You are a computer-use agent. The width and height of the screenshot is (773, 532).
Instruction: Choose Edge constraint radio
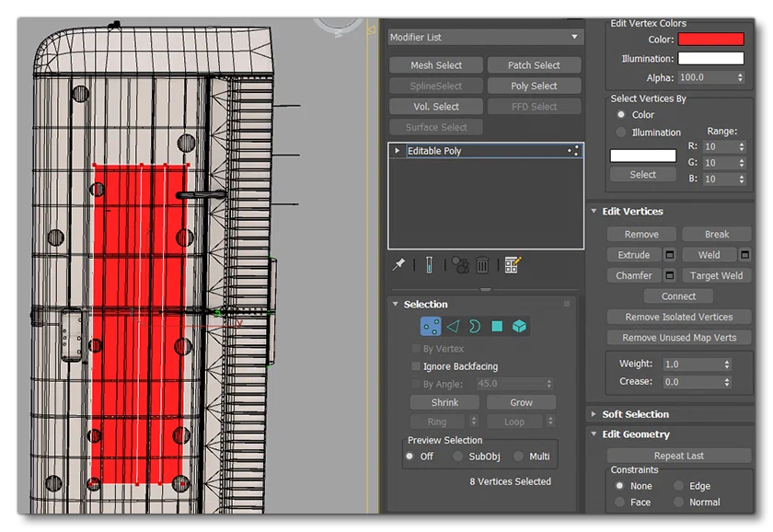click(x=679, y=486)
